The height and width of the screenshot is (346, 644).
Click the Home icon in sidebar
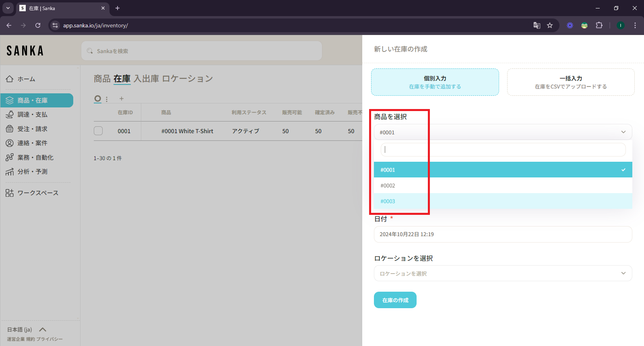[10, 79]
